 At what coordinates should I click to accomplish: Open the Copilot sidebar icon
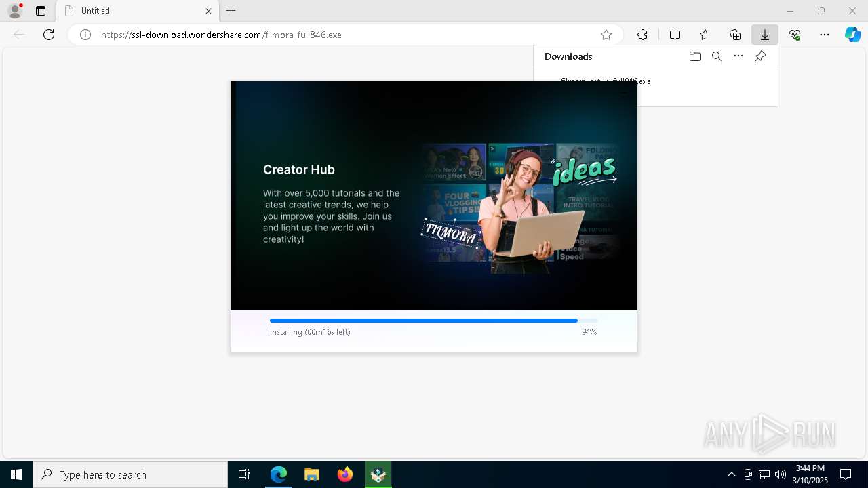tap(853, 35)
